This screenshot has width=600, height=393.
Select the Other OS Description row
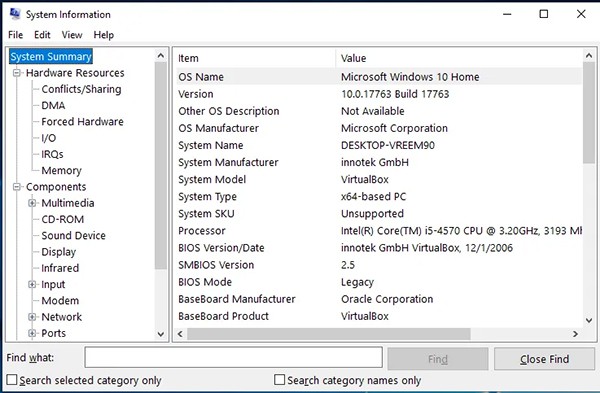tap(379, 111)
